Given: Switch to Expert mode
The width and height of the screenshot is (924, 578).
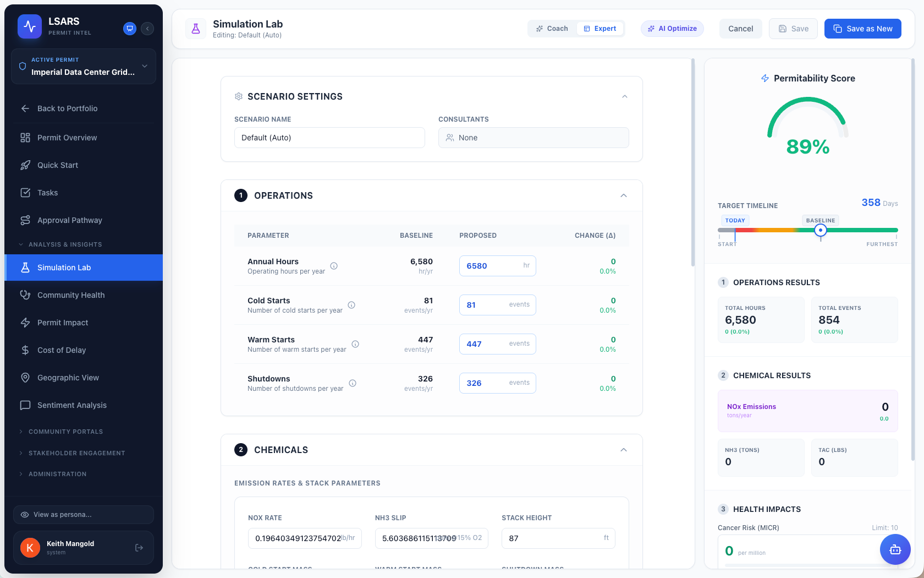Looking at the screenshot, I should pyautogui.click(x=600, y=29).
